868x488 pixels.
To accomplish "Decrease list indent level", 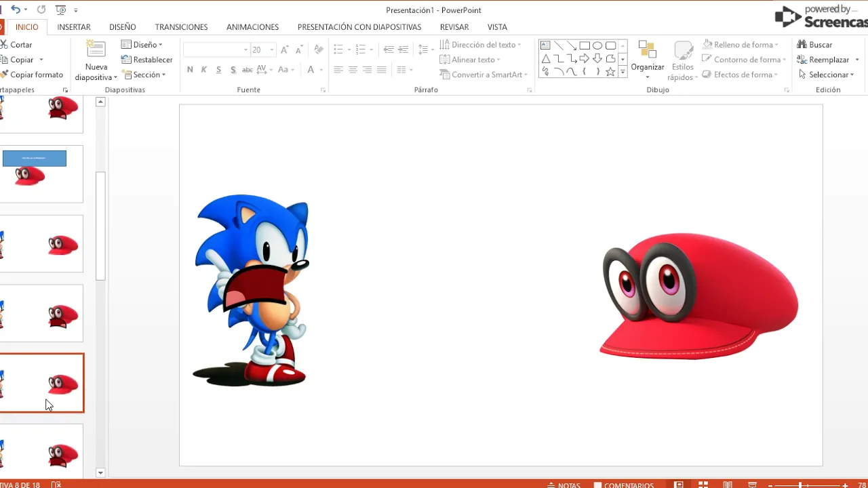I will point(389,49).
